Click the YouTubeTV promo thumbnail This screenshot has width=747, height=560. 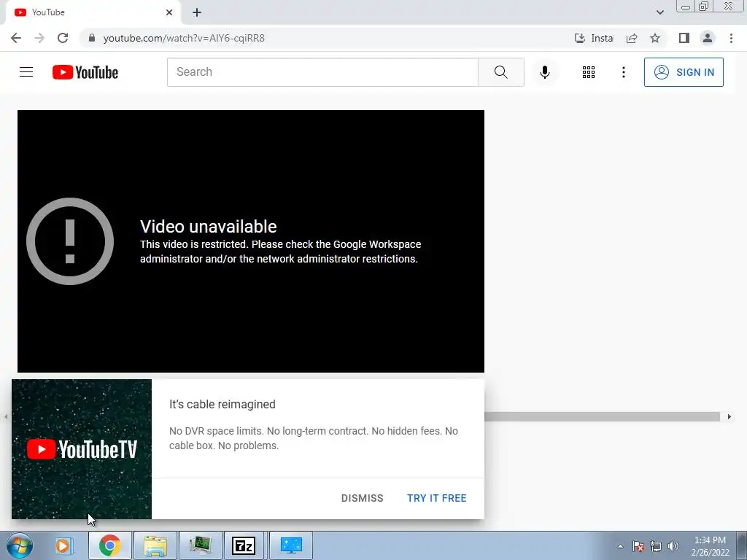coord(82,449)
